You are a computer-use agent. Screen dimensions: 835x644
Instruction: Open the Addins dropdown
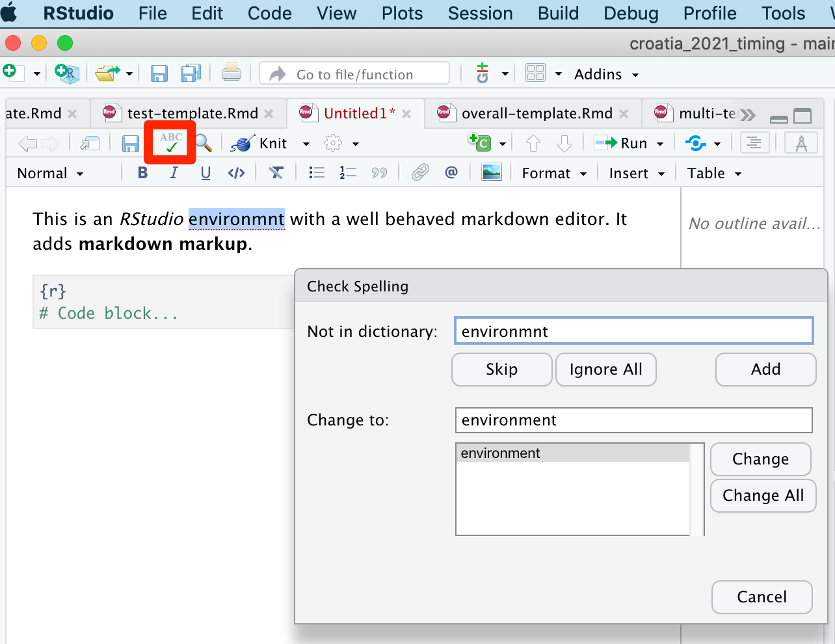tap(606, 74)
